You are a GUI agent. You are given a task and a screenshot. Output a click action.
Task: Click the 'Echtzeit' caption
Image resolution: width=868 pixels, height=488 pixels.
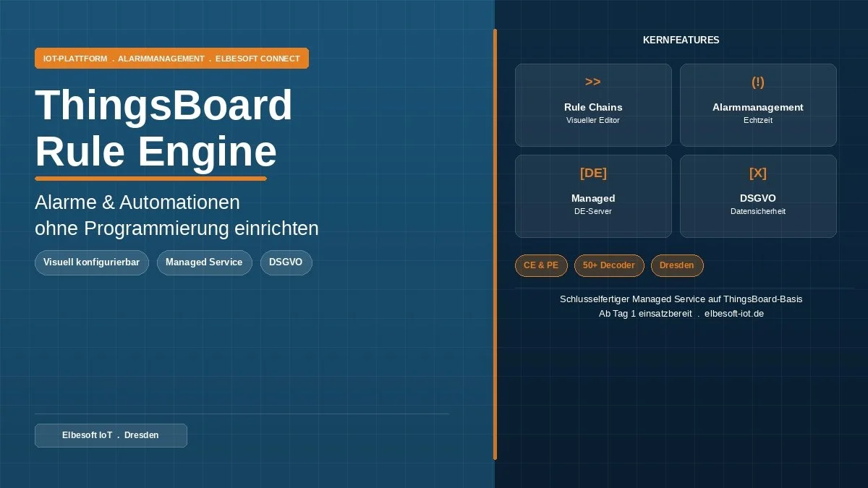(x=758, y=120)
